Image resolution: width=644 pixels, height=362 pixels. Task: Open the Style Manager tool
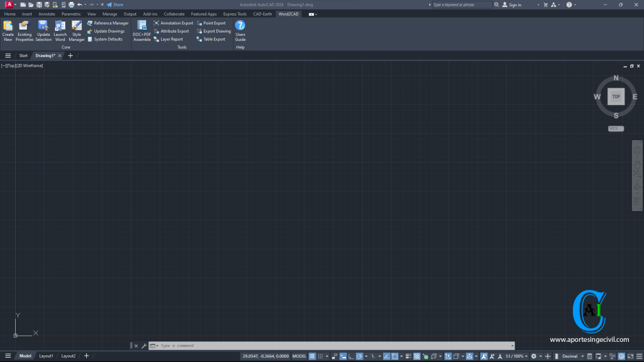coord(77,28)
